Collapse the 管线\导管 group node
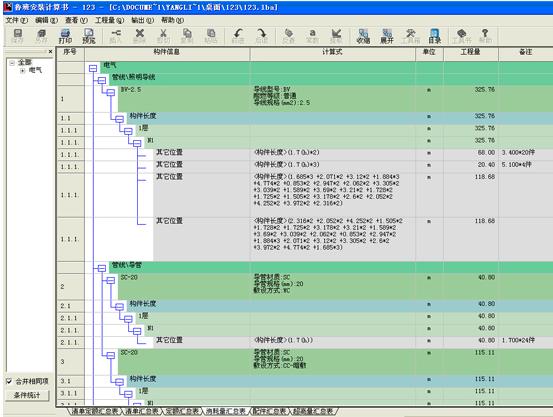The image size is (553, 417). click(x=102, y=268)
